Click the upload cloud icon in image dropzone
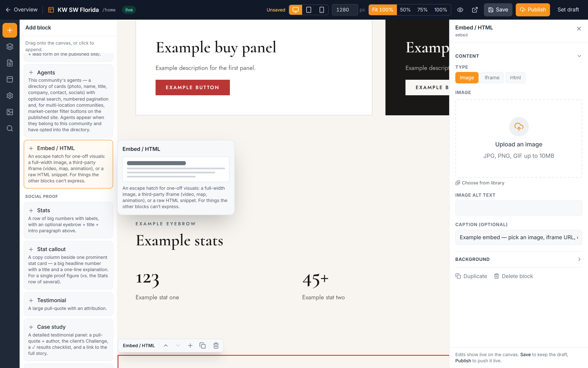588x368 pixels. [519, 127]
